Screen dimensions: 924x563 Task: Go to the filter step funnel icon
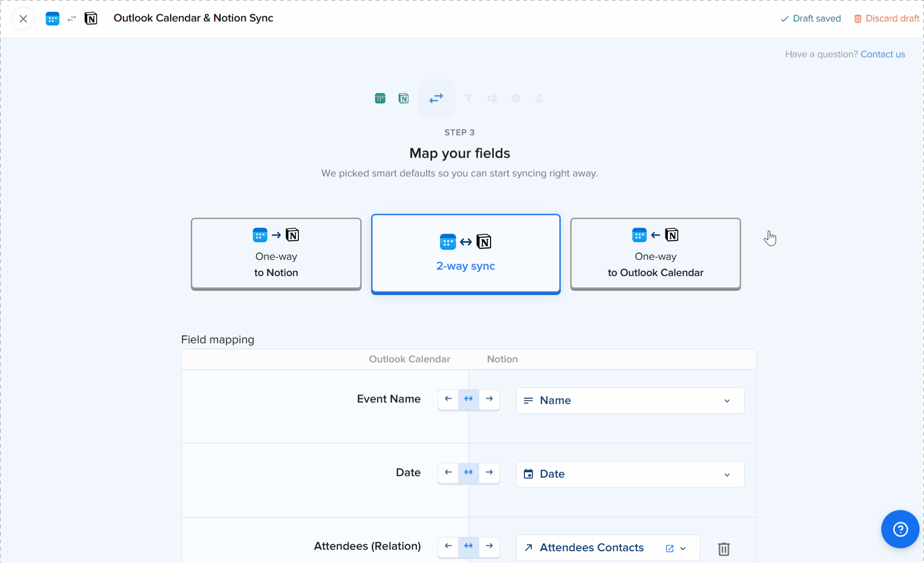point(468,98)
